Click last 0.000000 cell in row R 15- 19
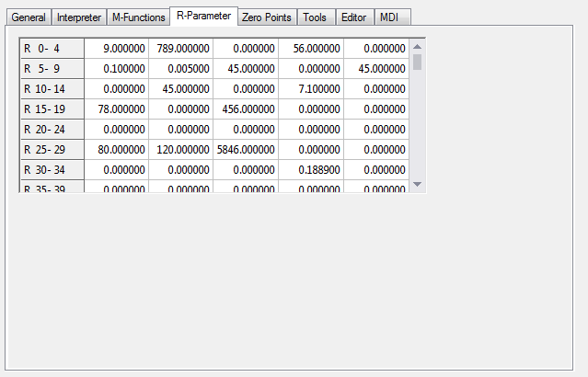 click(x=376, y=109)
